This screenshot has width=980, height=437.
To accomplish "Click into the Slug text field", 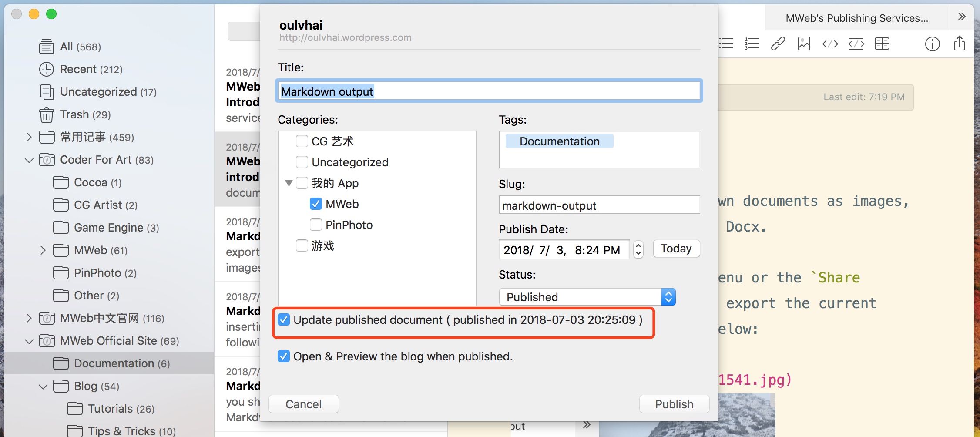I will [599, 205].
